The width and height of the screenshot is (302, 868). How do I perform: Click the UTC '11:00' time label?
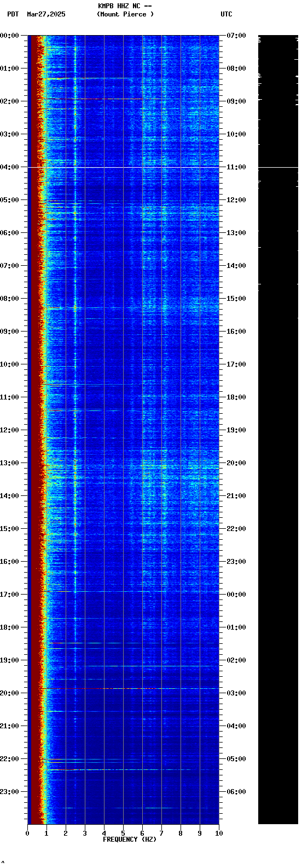236,167
